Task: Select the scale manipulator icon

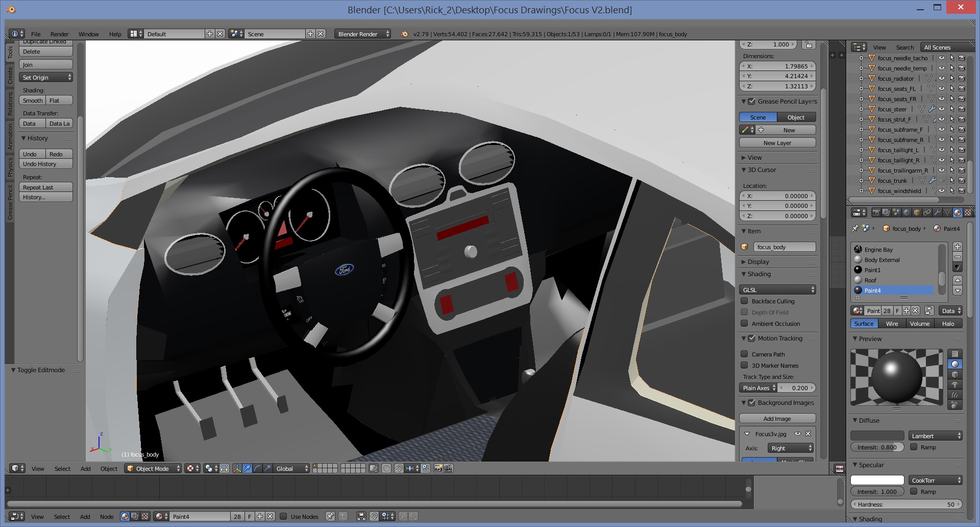Action: (x=267, y=468)
